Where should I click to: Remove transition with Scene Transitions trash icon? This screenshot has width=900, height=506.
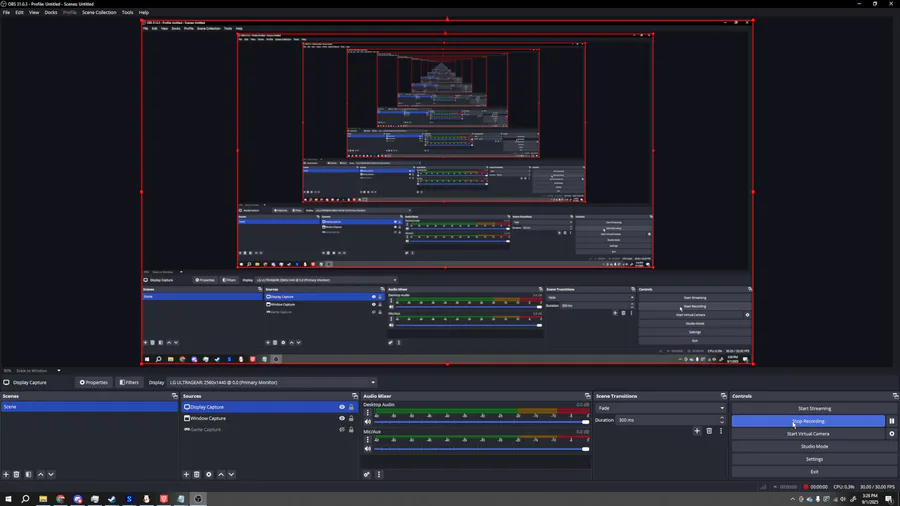pyautogui.click(x=709, y=431)
